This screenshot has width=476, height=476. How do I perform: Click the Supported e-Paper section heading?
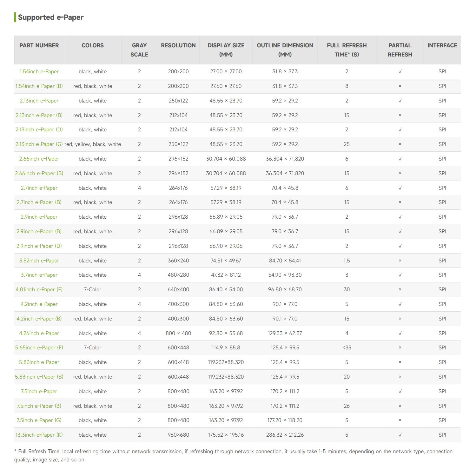(51, 17)
